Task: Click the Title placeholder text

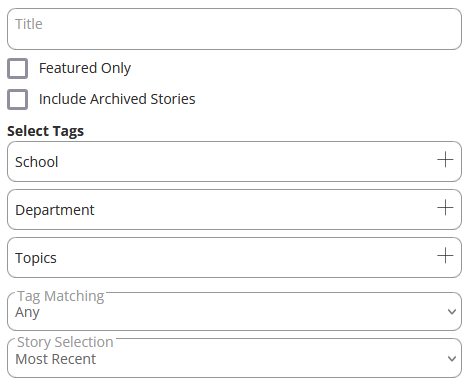Action: point(29,24)
